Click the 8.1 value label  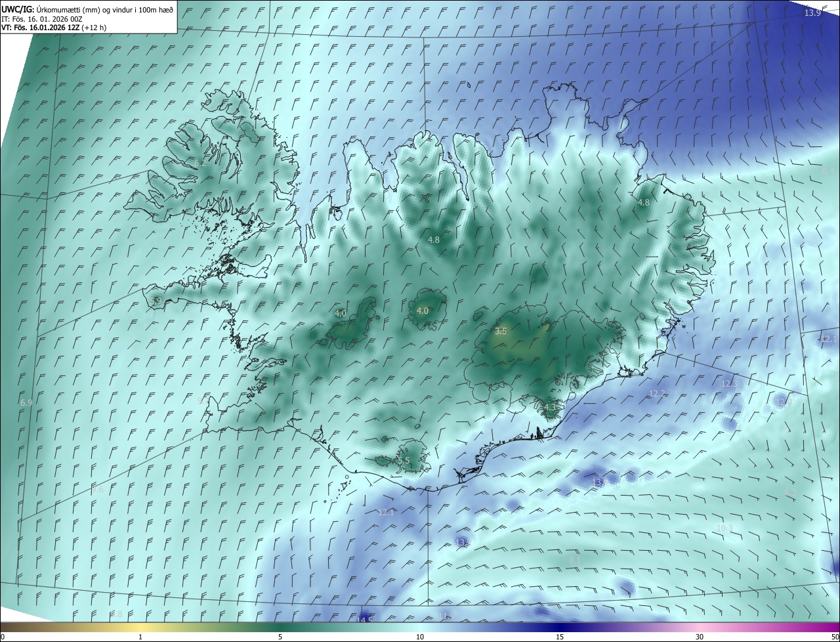point(575,560)
